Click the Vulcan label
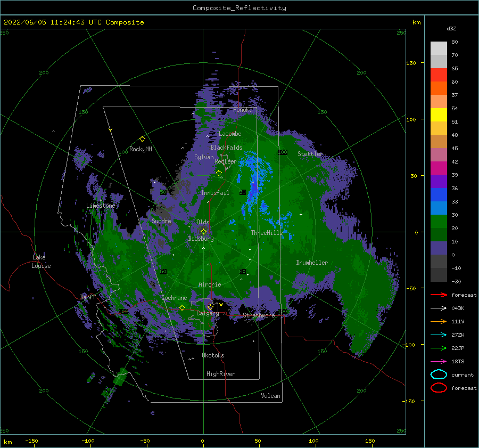479x448 pixels. click(x=271, y=396)
